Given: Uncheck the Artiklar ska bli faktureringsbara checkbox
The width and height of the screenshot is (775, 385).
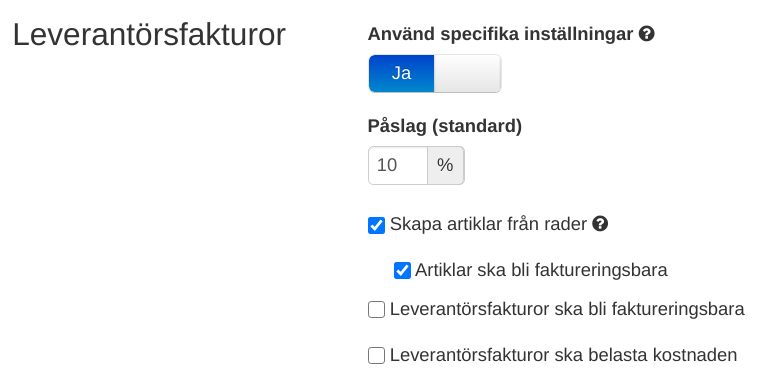Looking at the screenshot, I should (402, 270).
